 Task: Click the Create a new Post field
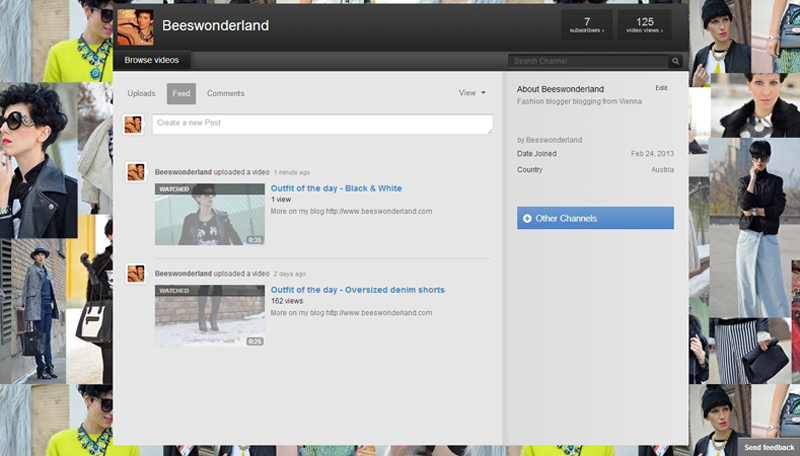(322, 124)
